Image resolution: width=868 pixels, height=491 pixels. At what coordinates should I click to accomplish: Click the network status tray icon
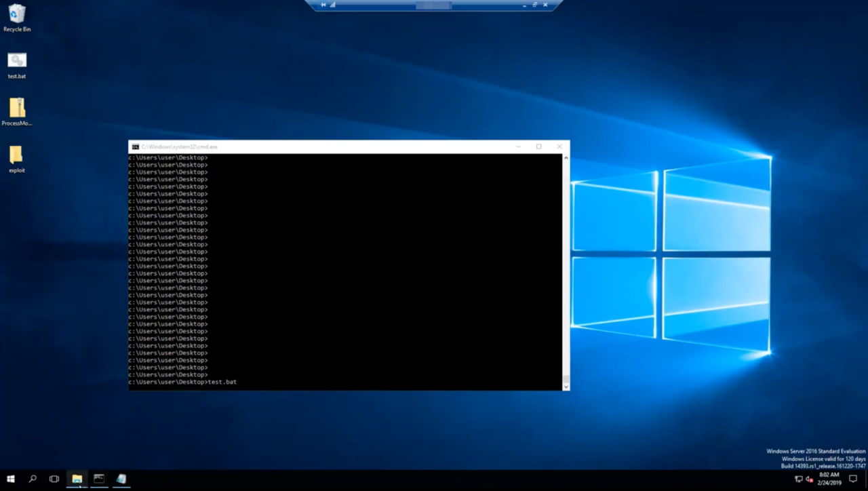(x=798, y=479)
